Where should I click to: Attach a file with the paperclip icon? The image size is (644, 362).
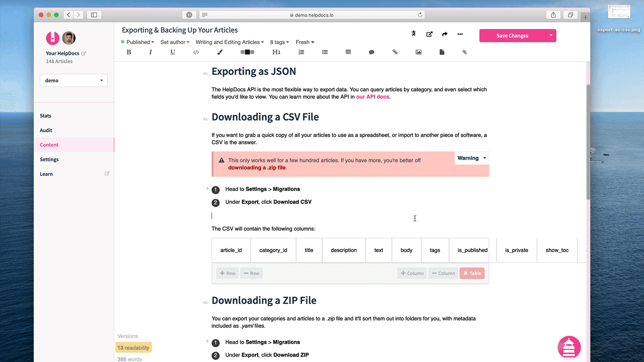(465, 52)
